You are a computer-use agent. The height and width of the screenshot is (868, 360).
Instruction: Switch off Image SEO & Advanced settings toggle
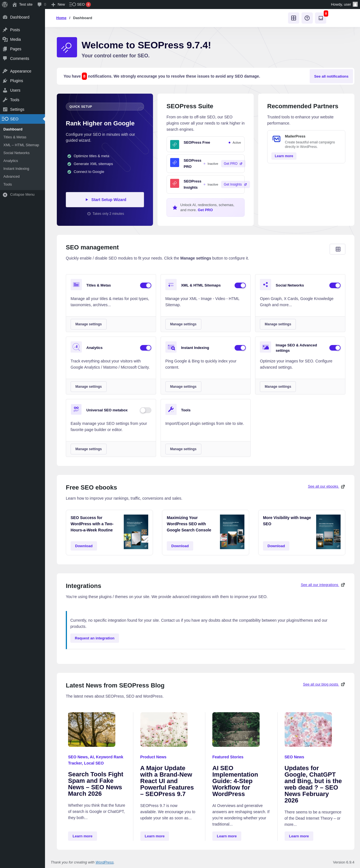click(335, 348)
